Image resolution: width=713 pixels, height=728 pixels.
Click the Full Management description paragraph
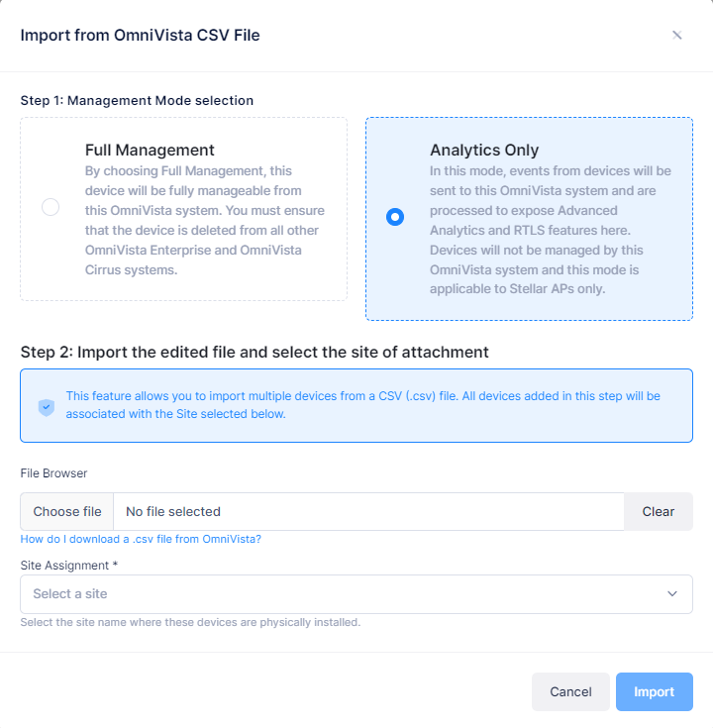(x=205, y=221)
